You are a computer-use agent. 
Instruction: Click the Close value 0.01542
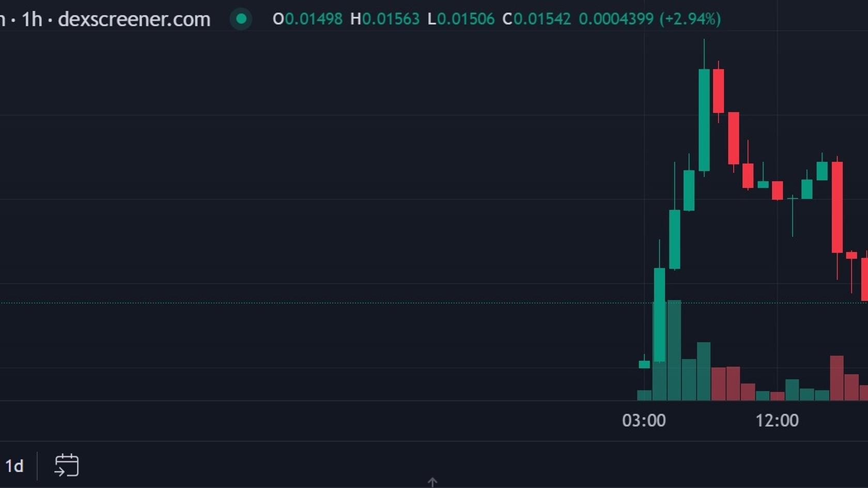[x=542, y=19]
